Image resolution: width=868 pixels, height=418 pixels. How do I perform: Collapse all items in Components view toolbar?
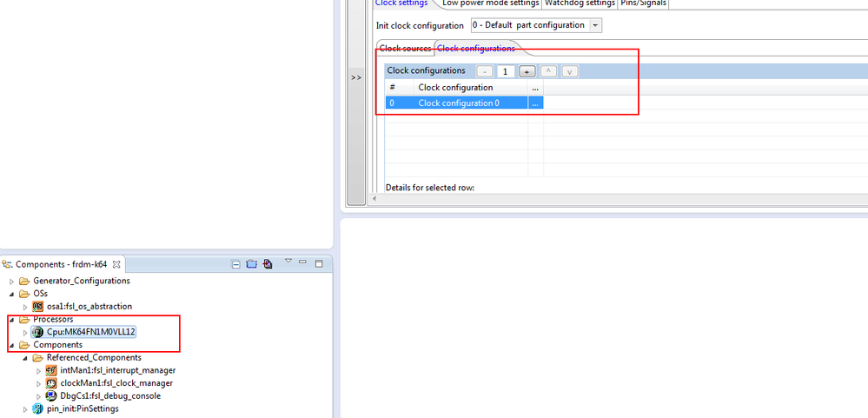click(x=235, y=264)
